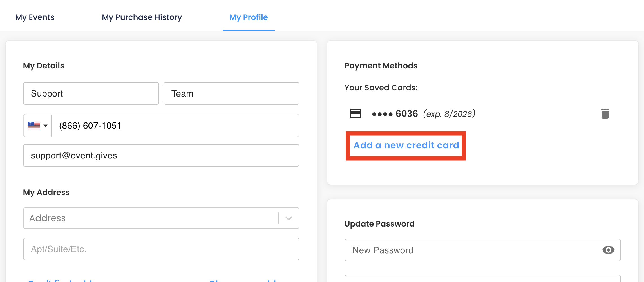
Task: Click the Apt/Suite/Etc. field
Action: pyautogui.click(x=161, y=249)
